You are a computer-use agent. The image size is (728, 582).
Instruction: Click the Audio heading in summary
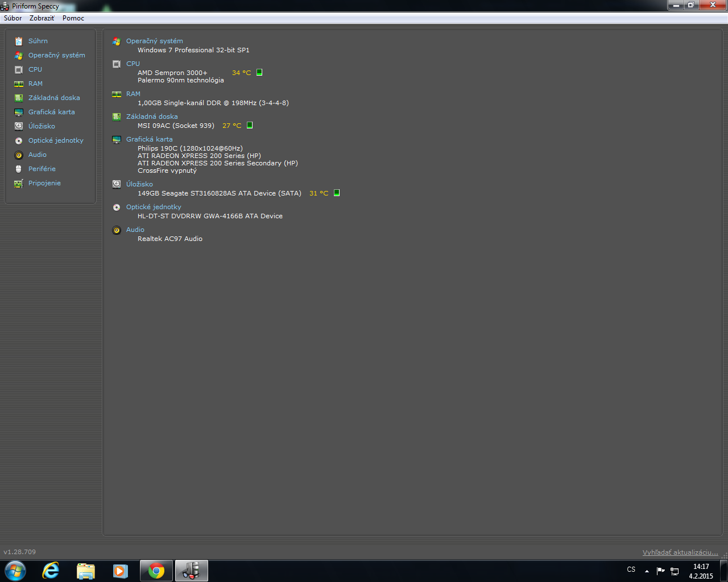point(135,230)
